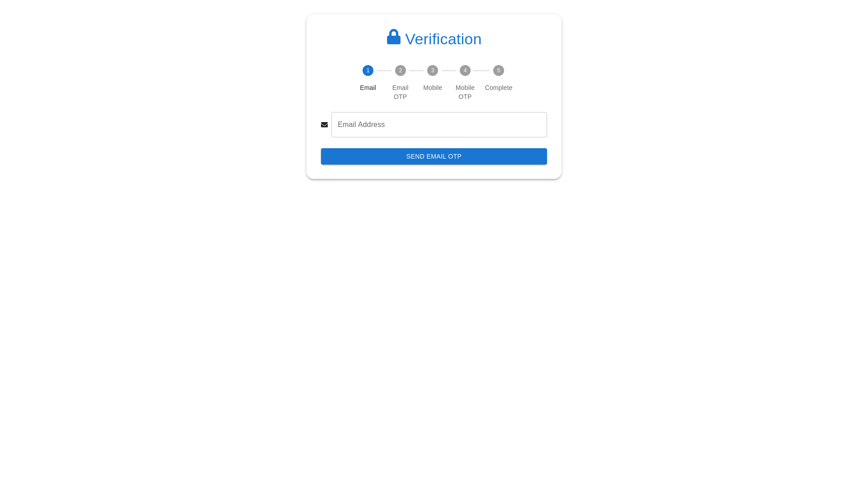The width and height of the screenshot is (868, 488).
Task: Click the Mobile step label
Action: tap(433, 88)
